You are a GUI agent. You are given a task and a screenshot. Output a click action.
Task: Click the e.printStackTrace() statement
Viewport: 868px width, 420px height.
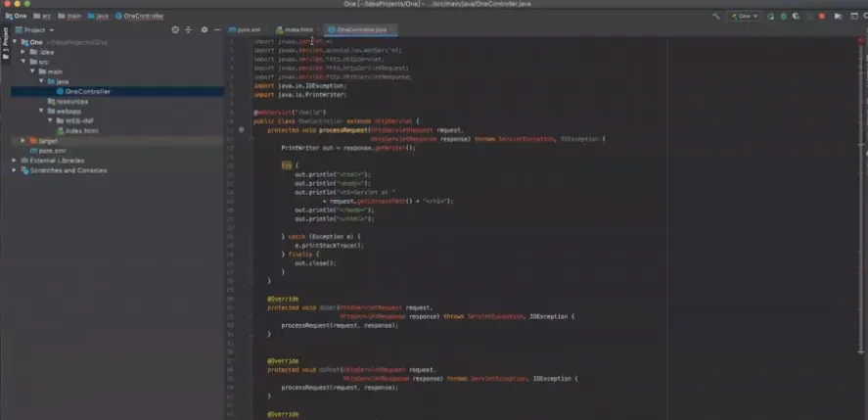(x=329, y=246)
